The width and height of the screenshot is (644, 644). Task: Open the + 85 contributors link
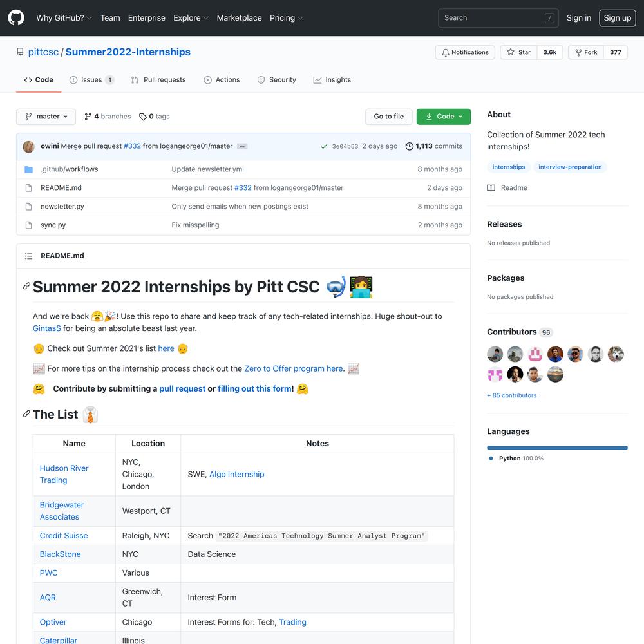(512, 395)
